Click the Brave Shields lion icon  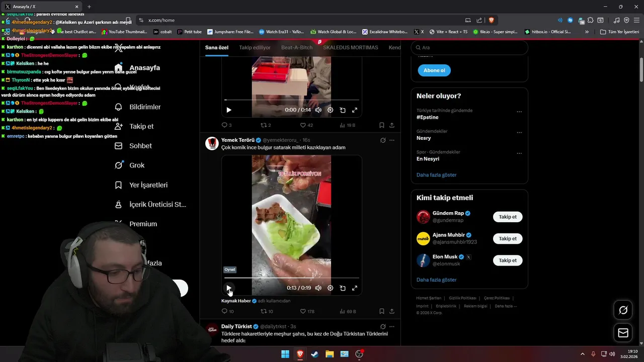(x=491, y=20)
